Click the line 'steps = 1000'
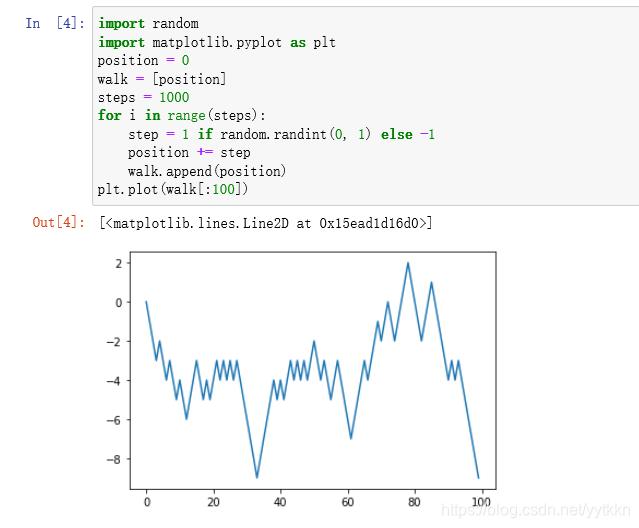 click(x=143, y=97)
